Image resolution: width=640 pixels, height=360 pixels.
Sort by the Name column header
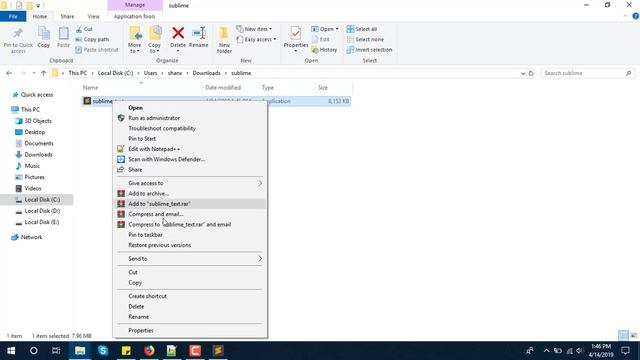tap(91, 88)
